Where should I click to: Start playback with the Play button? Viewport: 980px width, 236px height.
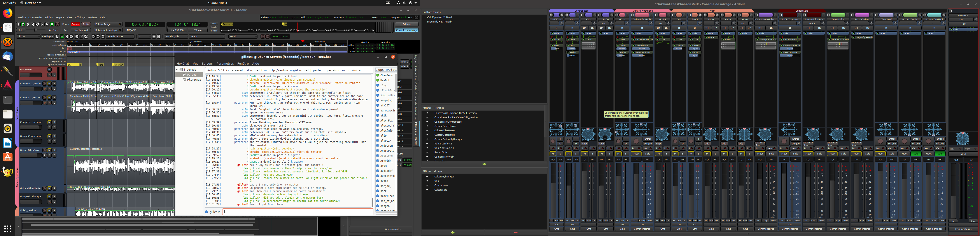pos(47,24)
